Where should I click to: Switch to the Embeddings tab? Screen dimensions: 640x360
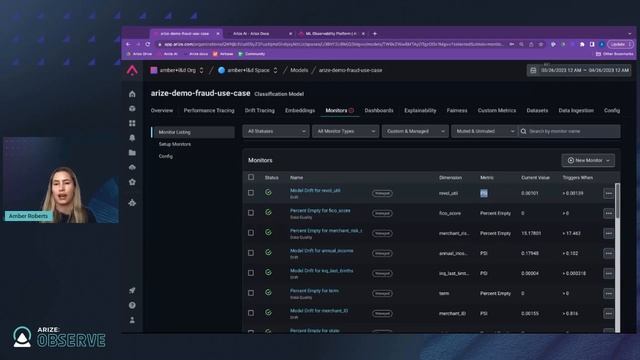[300, 111]
